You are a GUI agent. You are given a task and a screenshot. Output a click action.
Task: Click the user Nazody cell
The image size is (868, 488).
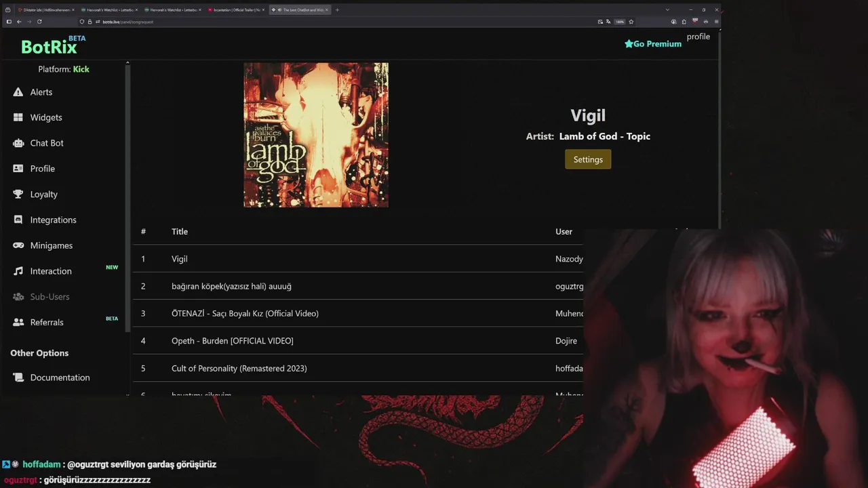point(569,259)
